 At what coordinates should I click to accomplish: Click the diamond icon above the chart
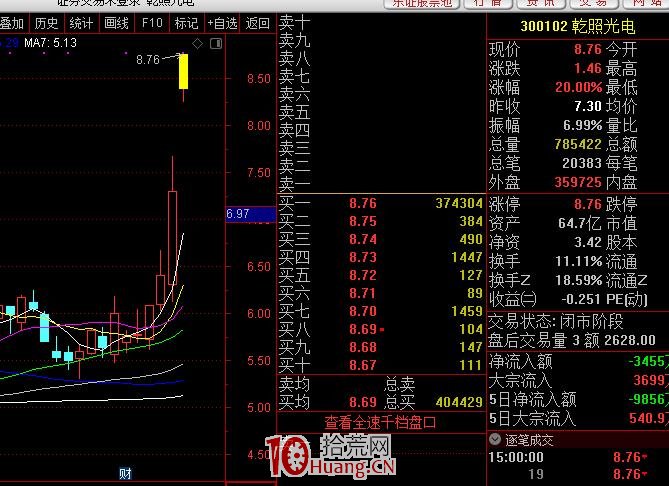(198, 44)
